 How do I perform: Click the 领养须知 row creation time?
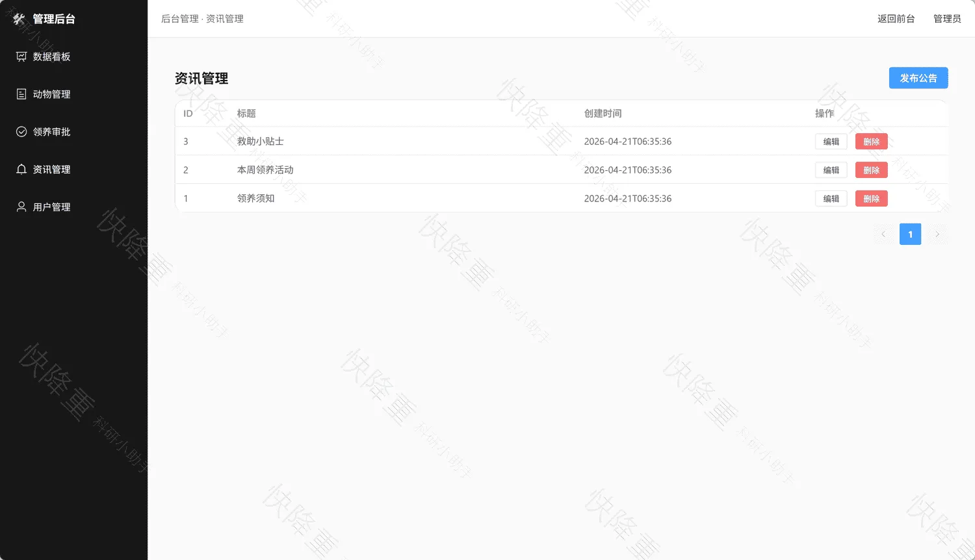point(628,199)
